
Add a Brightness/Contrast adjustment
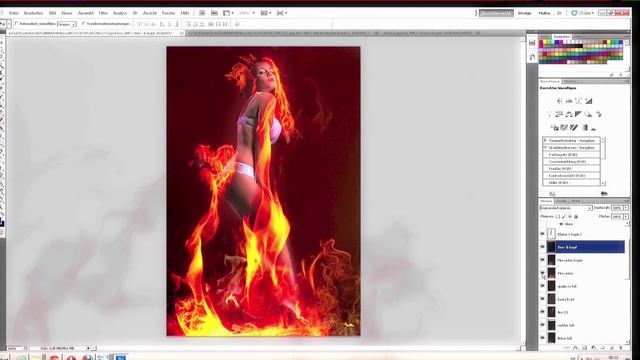(x=559, y=101)
